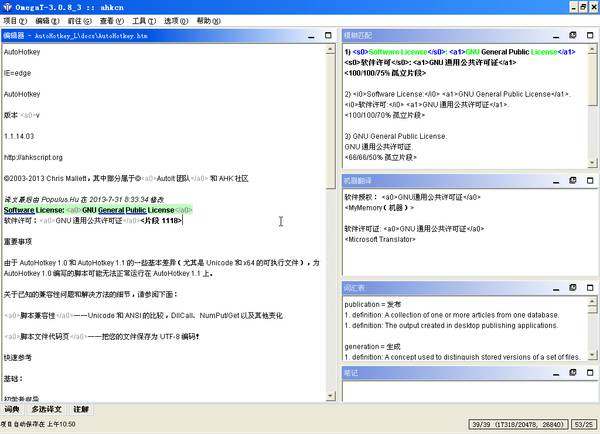The width and height of the screenshot is (600, 434).
Task: Switch to the 多选译文 tab
Action: pos(46,409)
